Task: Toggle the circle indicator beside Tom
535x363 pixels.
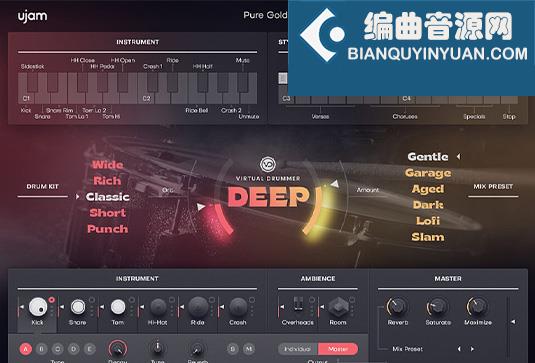Action: pos(132,300)
